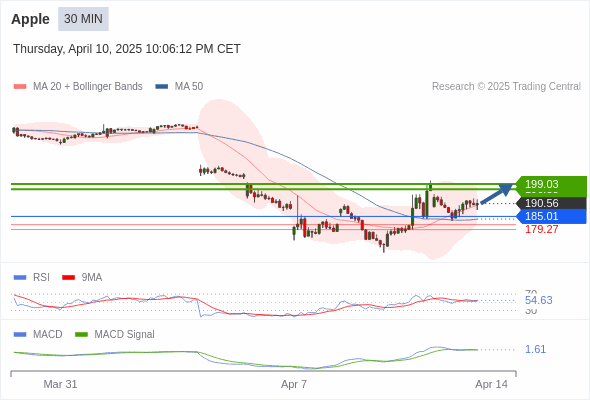Viewport: 590px width, 400px height.
Task: Click the Apple chart title
Action: (30, 19)
